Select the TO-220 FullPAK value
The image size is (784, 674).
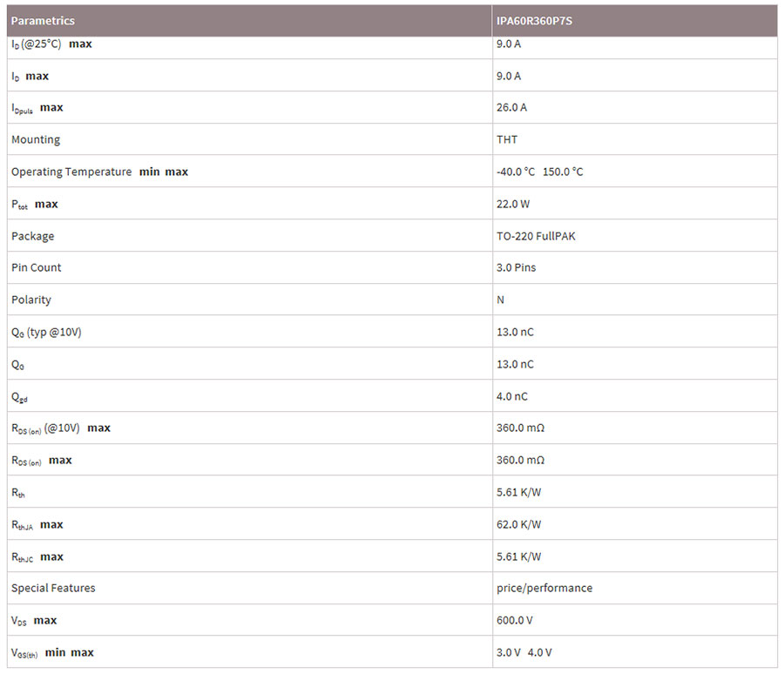pyautogui.click(x=536, y=236)
